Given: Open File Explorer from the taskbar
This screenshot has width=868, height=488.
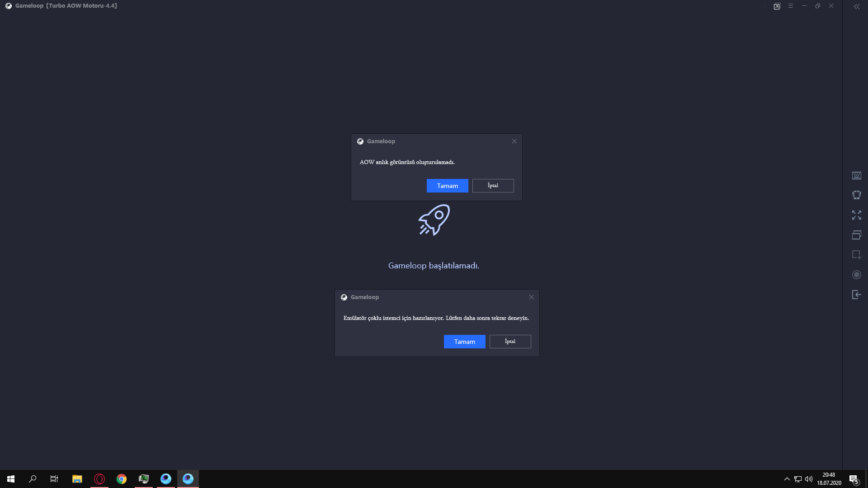Looking at the screenshot, I should pyautogui.click(x=77, y=479).
